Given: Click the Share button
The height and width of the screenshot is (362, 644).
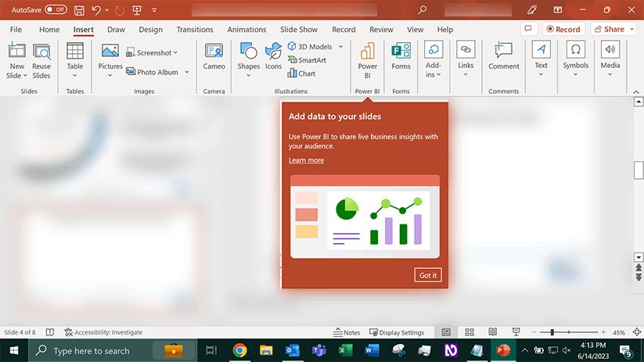Looking at the screenshot, I should point(610,29).
